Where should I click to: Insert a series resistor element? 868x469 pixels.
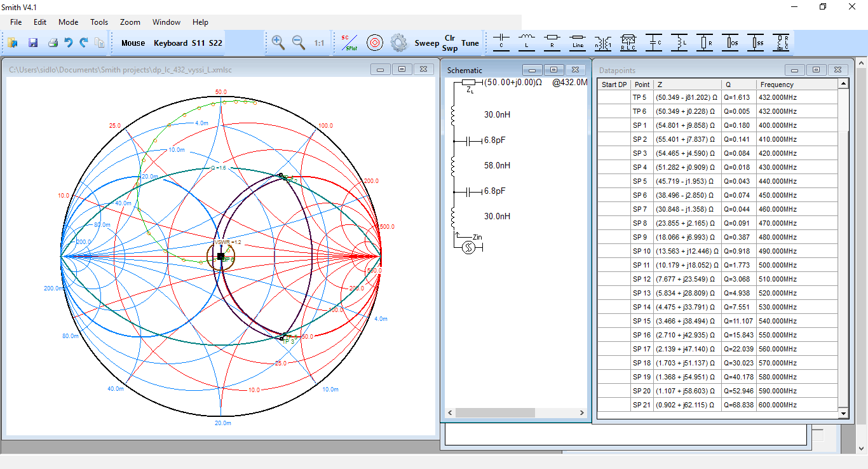click(x=552, y=43)
